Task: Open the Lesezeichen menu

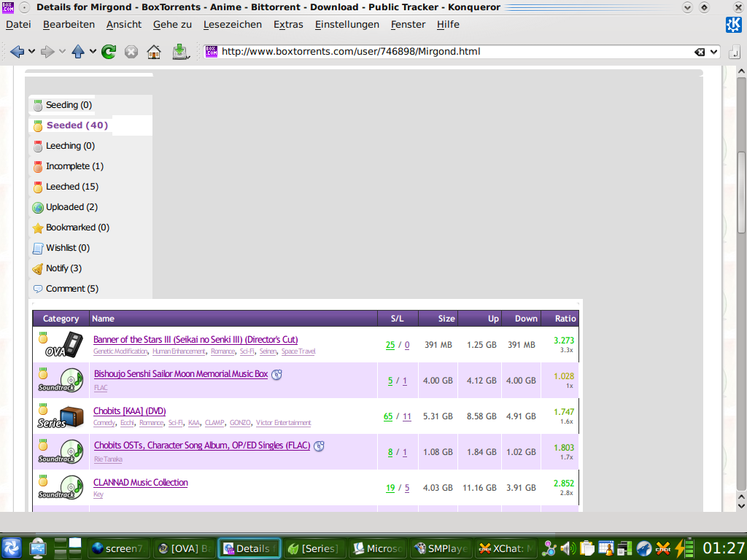Action: (232, 24)
